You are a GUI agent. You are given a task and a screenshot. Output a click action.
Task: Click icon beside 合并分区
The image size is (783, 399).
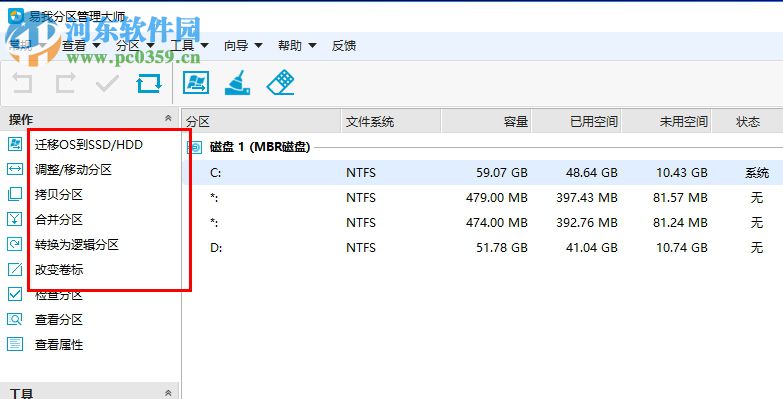coord(15,219)
